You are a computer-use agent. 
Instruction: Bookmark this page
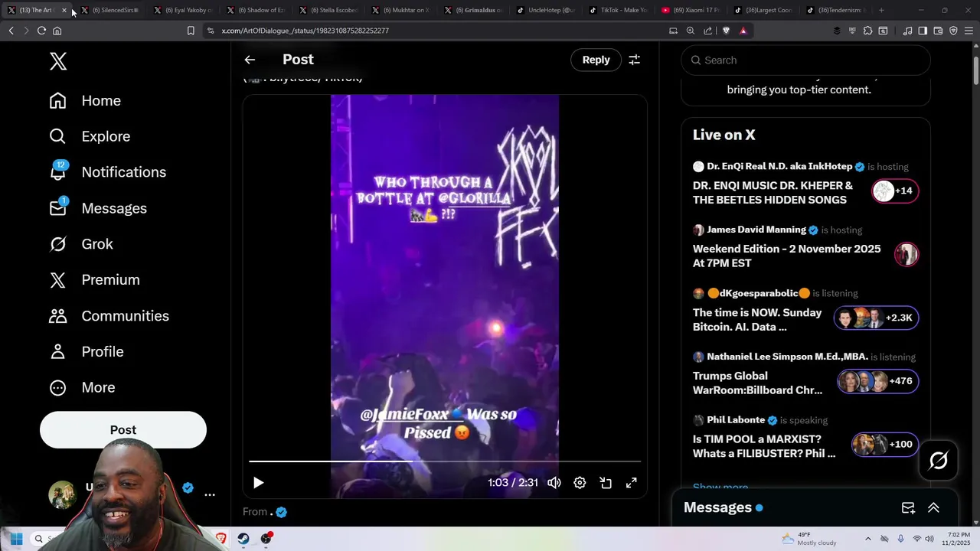[191, 31]
